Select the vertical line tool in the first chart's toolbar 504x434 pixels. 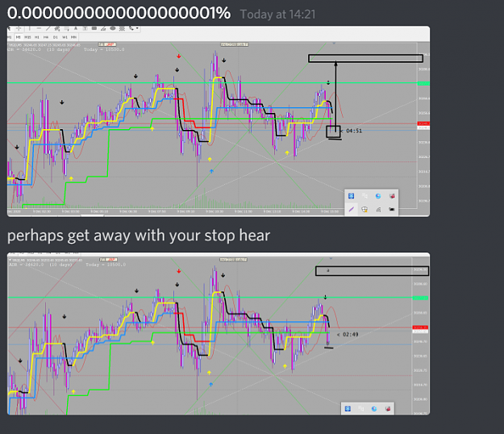[30, 28]
